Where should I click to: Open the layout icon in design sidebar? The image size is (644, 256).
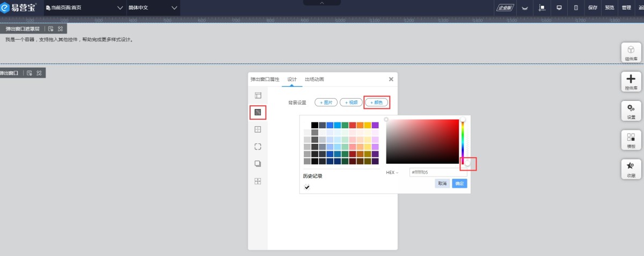[x=258, y=96]
